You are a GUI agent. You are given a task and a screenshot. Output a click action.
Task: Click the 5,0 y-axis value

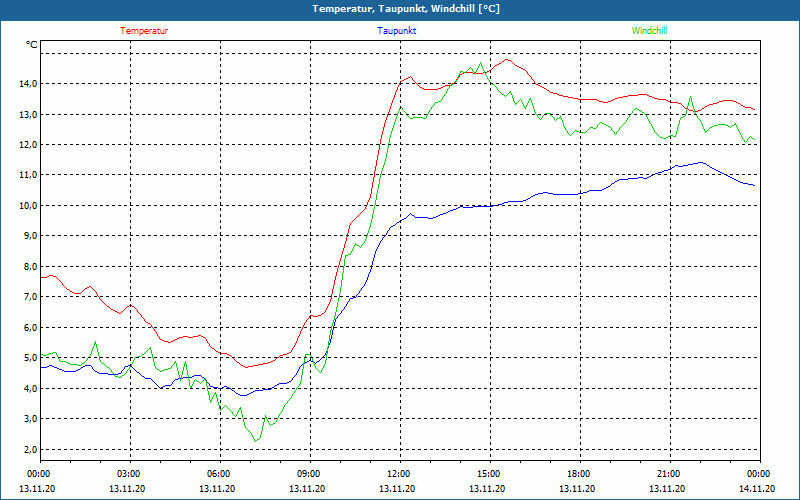(x=30, y=358)
